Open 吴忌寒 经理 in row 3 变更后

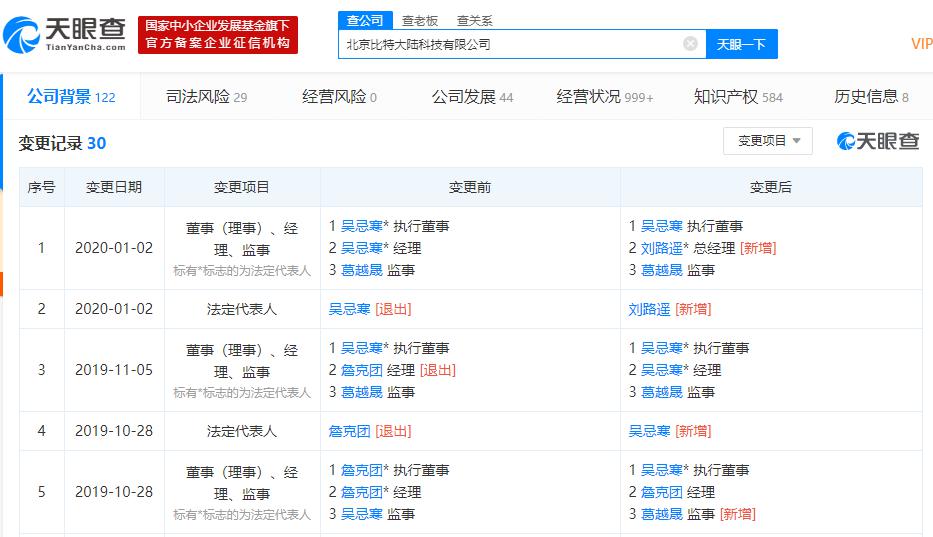pos(662,370)
